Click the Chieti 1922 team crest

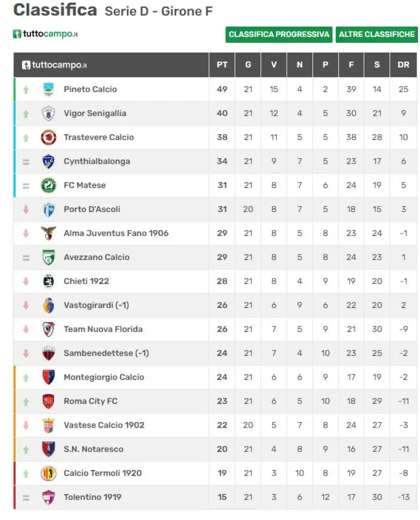(x=49, y=281)
